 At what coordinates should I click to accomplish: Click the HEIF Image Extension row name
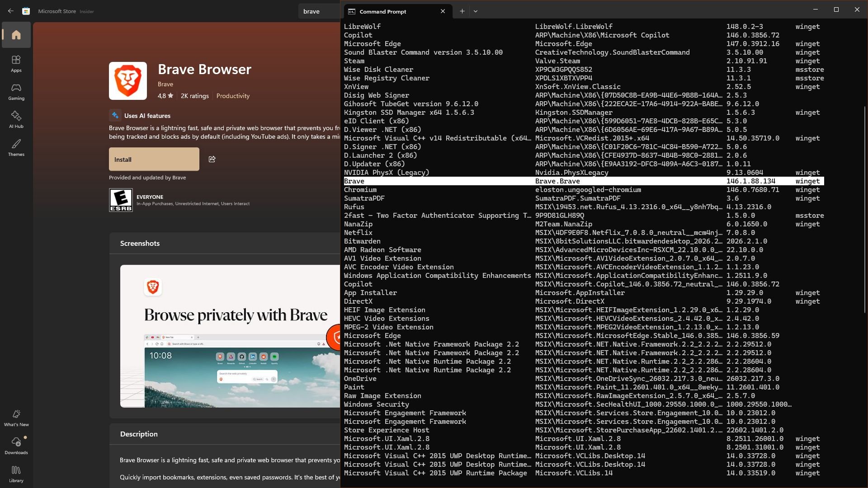[384, 310]
